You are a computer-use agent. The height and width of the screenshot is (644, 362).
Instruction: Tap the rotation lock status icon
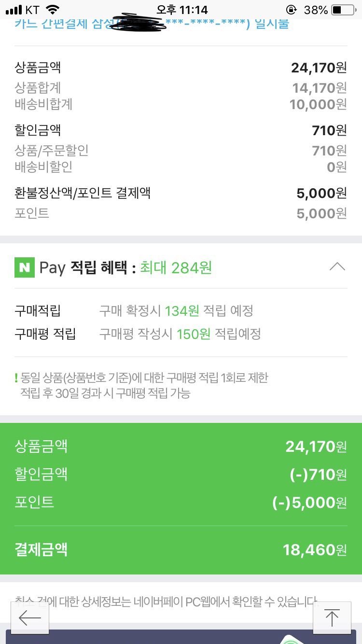[291, 10]
